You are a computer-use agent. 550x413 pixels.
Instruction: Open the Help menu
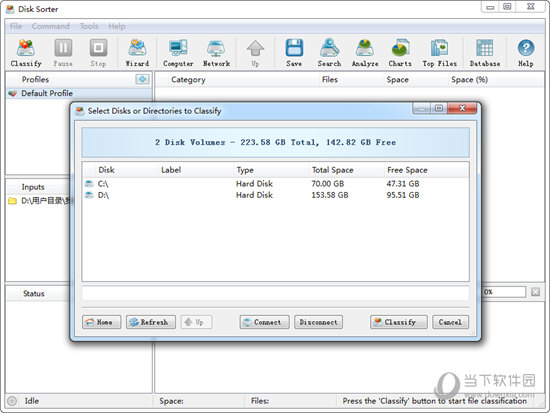[x=117, y=26]
